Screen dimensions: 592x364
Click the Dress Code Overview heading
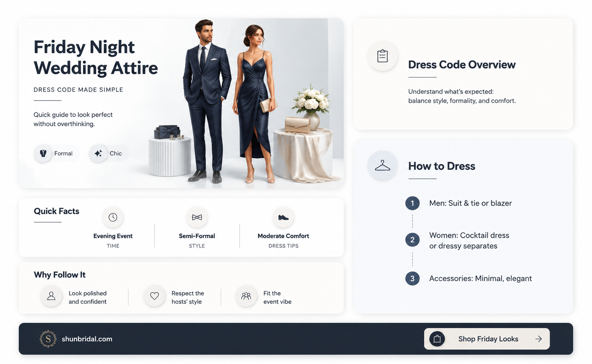(x=462, y=65)
